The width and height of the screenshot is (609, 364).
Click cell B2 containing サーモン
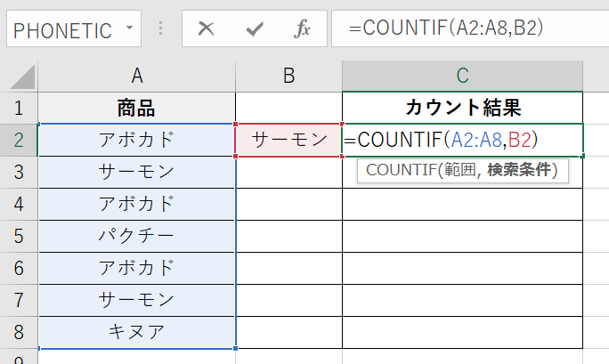(288, 140)
